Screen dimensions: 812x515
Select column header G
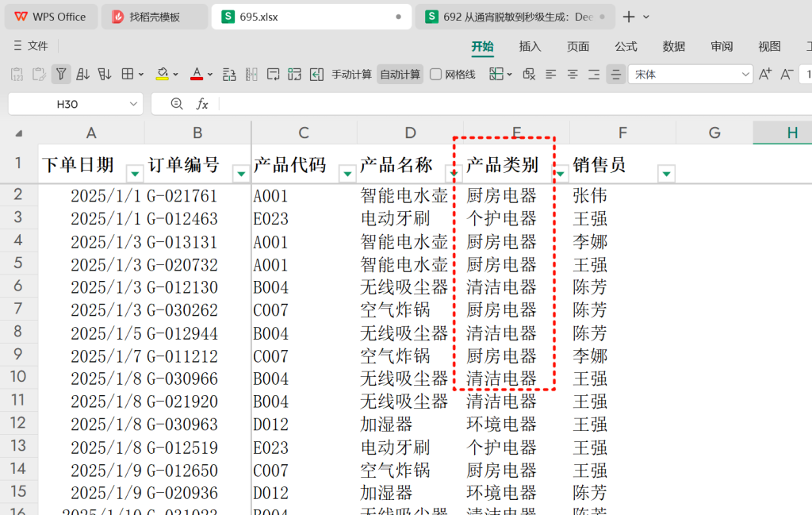pos(714,133)
